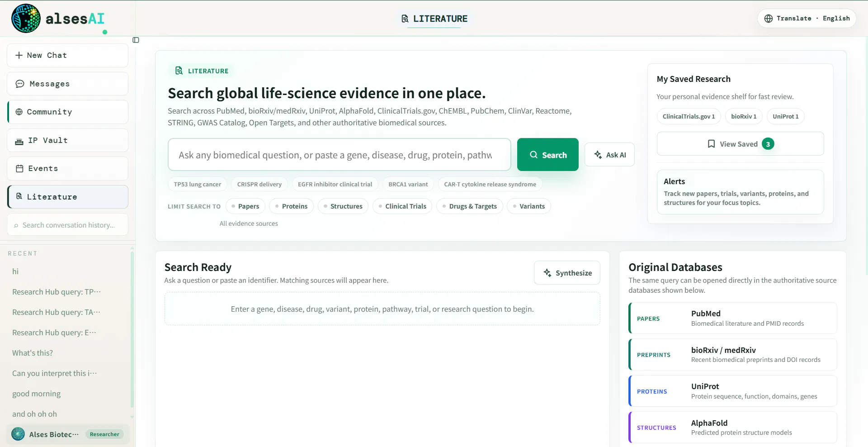Image resolution: width=868 pixels, height=447 pixels.
Task: Collapse the sidebar panel toggle icon
Action: [x=136, y=40]
